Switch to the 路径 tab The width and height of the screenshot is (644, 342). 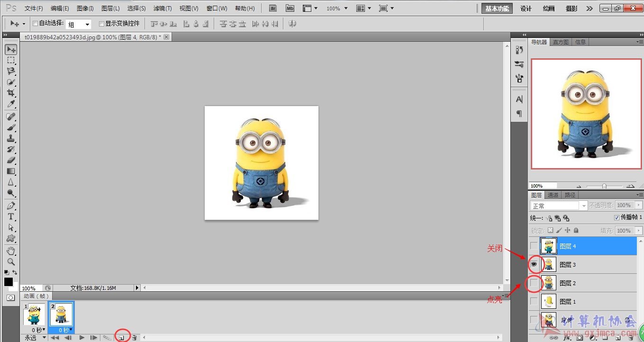(570, 195)
